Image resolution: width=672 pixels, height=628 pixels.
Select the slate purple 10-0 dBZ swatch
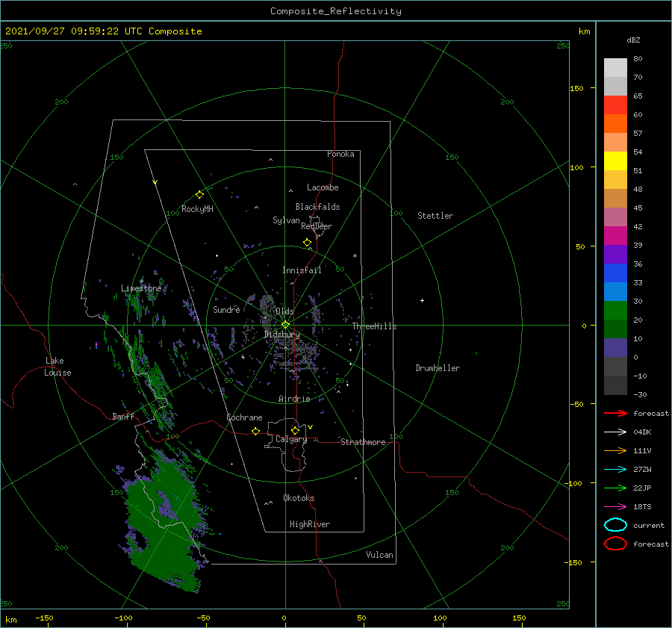point(615,348)
